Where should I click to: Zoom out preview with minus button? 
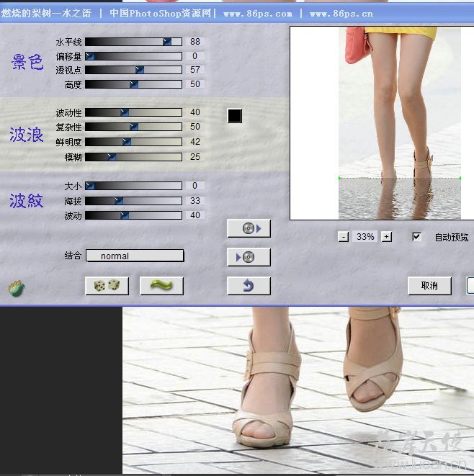[x=344, y=237]
